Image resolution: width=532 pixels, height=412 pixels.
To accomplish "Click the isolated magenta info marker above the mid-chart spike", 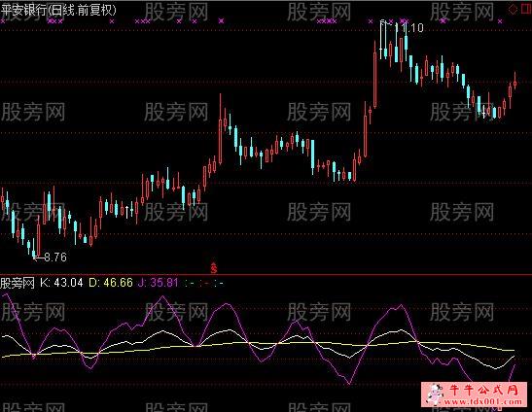I will (x=221, y=21).
